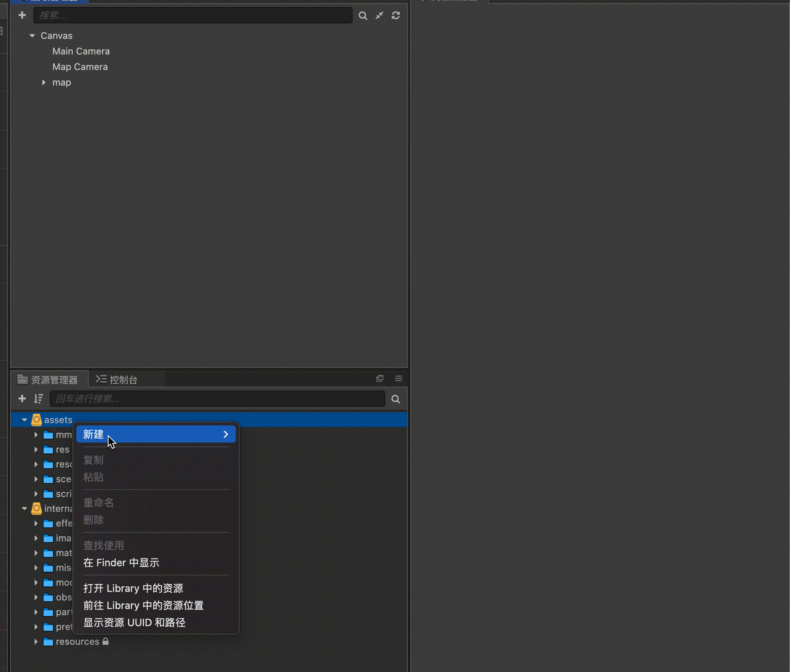This screenshot has height=672, width=790.
Task: Expand the resources folder with lock
Action: point(36,642)
